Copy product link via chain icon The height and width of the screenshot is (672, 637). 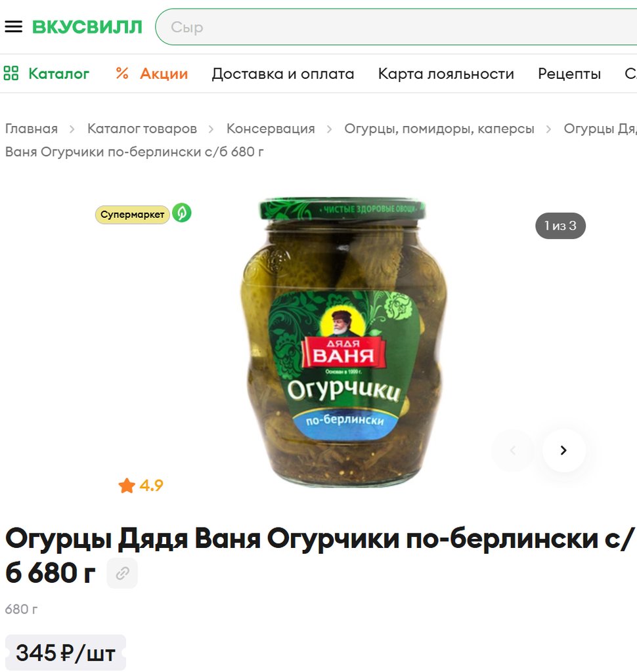122,573
